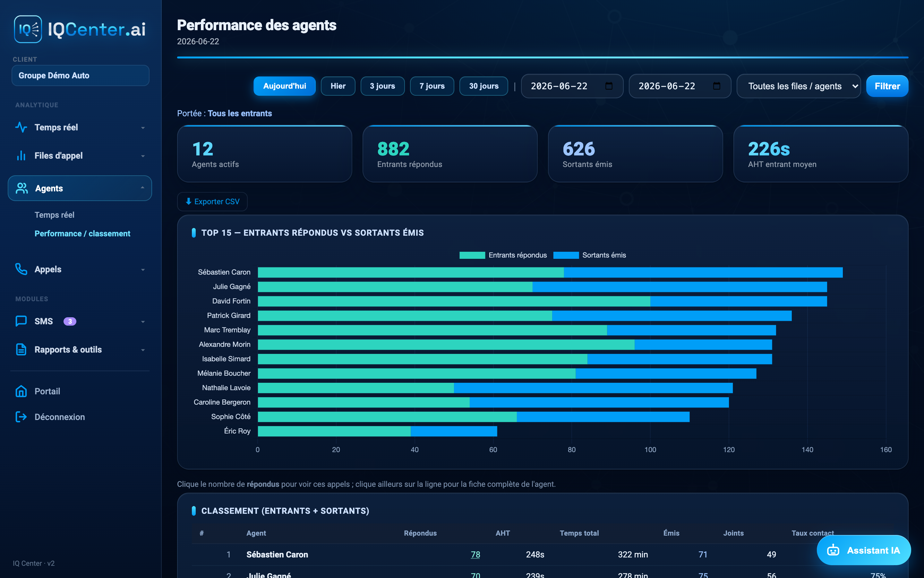Screen dimensions: 924x578
Task: Click Sophie Côté label in the chart
Action: [x=231, y=416]
